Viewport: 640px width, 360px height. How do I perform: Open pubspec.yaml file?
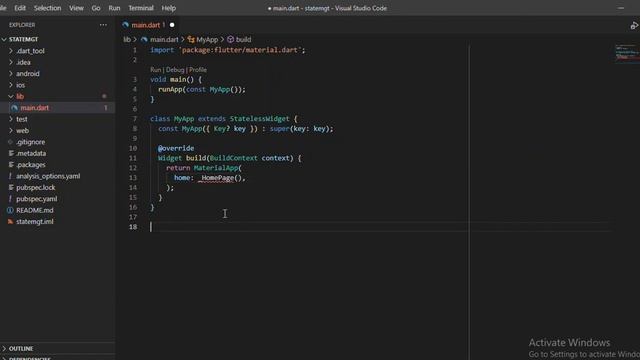(x=37, y=199)
